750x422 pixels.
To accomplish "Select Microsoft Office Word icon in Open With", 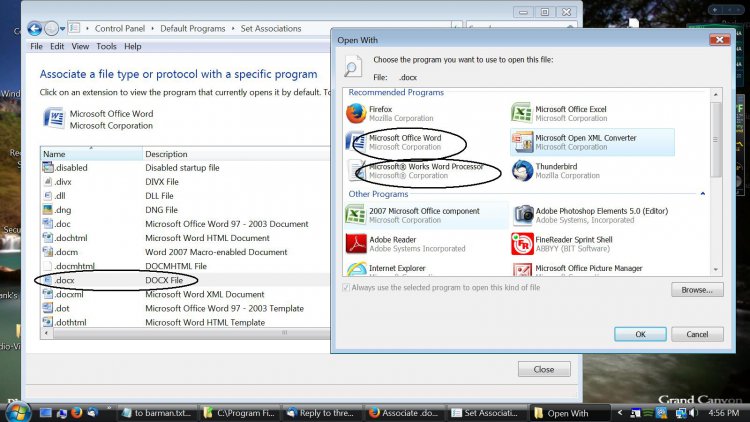I will tap(356, 142).
